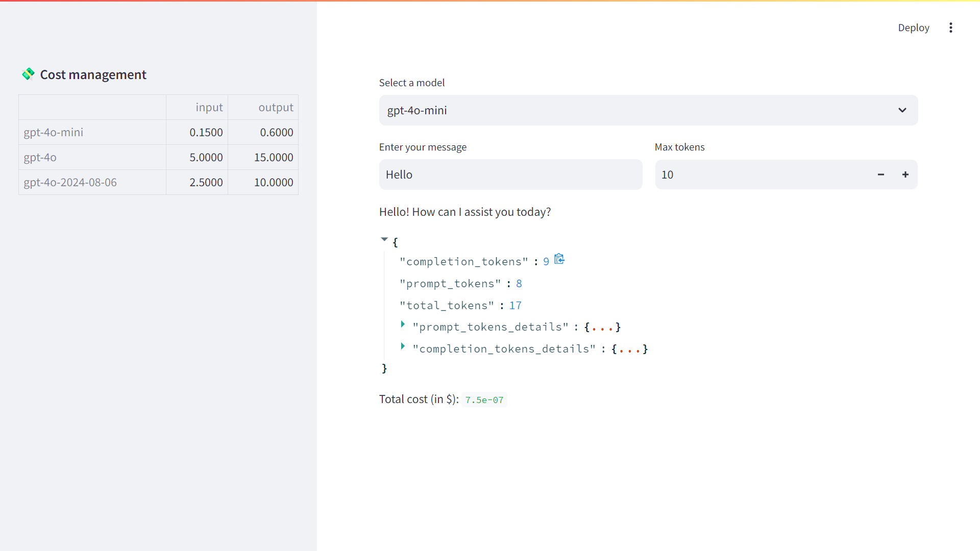Click the collapsed prompt_tokens_details braces
This screenshot has width=980, height=551.
(x=602, y=327)
